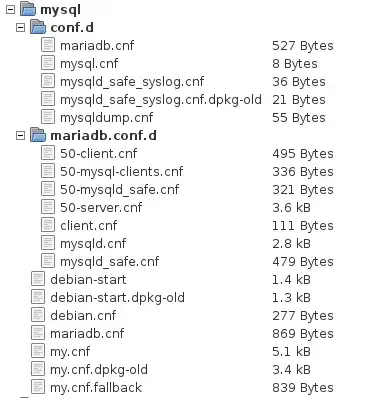Click the file icon beside client.cnf
Viewport: 370px width, 398px height.
click(x=48, y=225)
